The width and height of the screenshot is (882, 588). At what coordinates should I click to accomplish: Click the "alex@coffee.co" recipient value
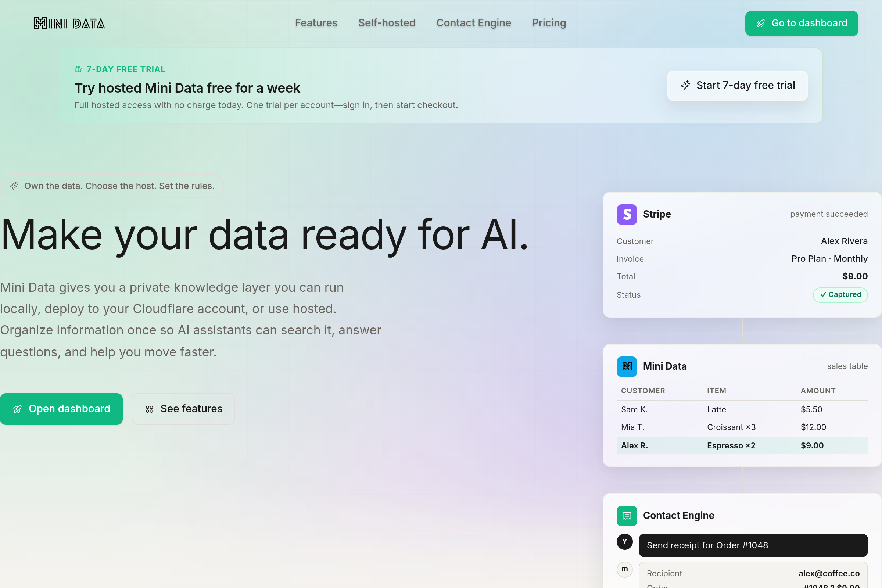pyautogui.click(x=829, y=573)
